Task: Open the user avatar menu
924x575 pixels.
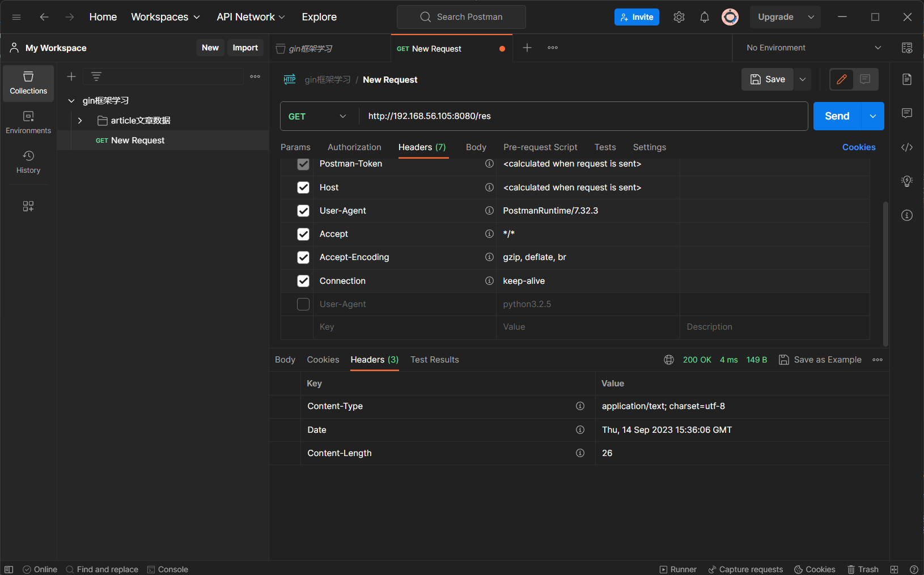Action: click(730, 17)
